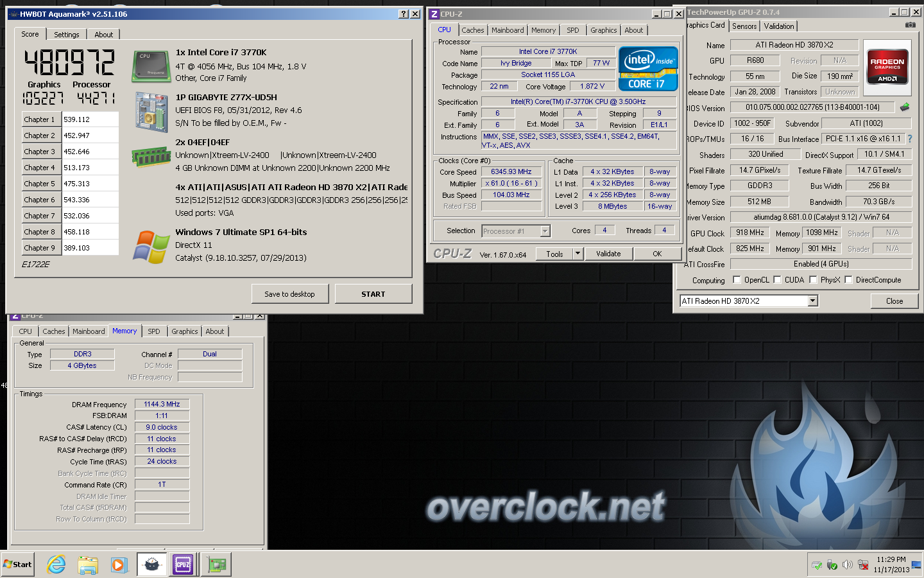This screenshot has width=924, height=578.
Task: Open the Tools dropdown arrow in CPU-Z
Action: [577, 254]
